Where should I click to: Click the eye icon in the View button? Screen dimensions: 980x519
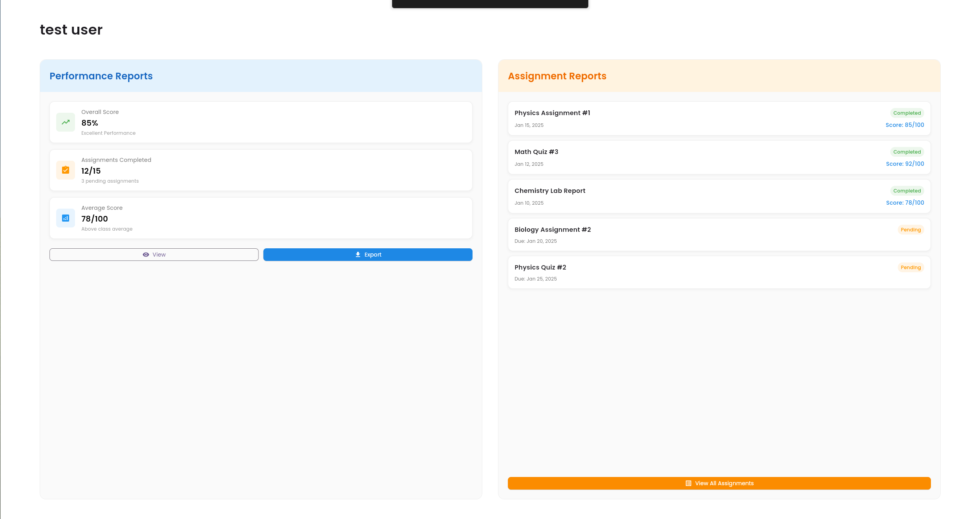(x=146, y=255)
